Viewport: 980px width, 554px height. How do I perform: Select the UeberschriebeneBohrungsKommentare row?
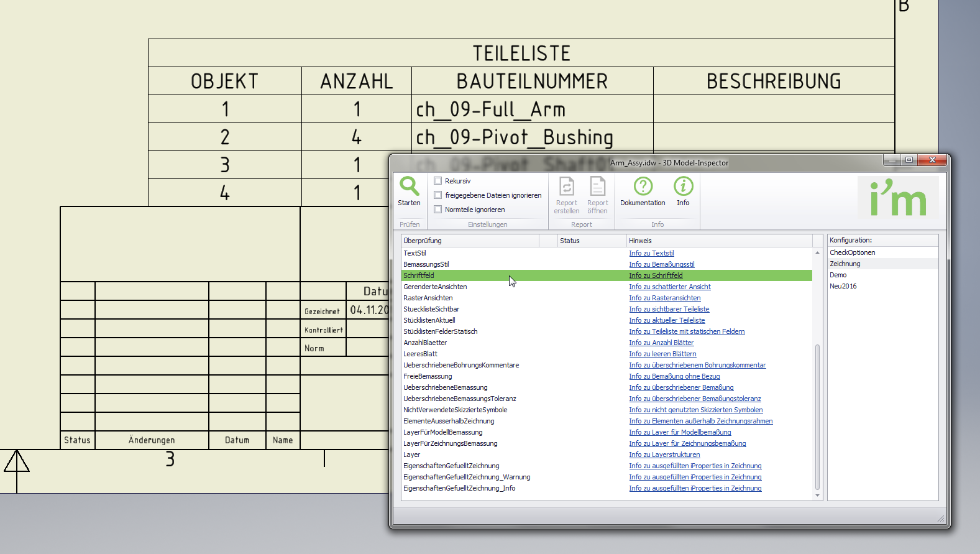click(607, 365)
